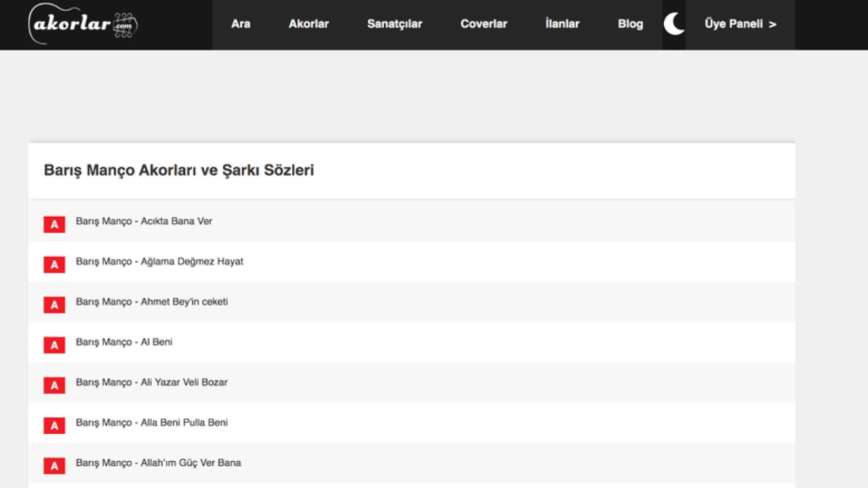This screenshot has width=868, height=488.
Task: Click the akorlar.com guitar logo
Action: [x=83, y=24]
